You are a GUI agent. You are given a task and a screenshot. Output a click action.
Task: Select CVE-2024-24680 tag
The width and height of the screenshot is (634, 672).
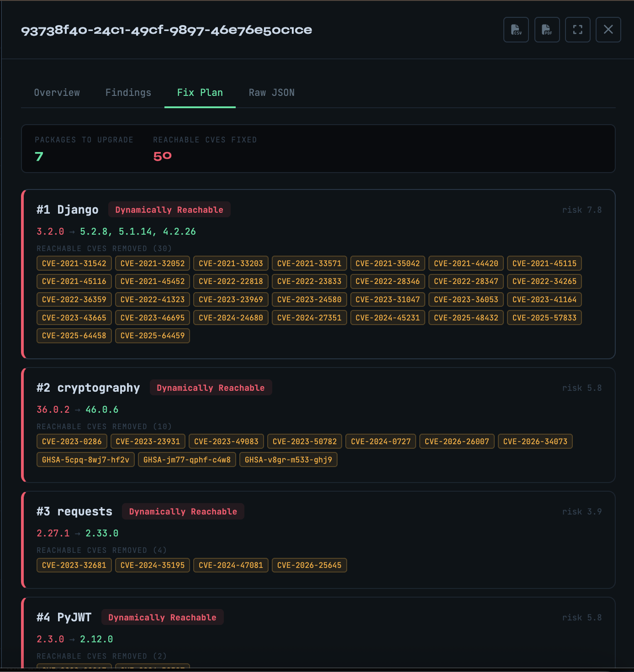pyautogui.click(x=231, y=318)
